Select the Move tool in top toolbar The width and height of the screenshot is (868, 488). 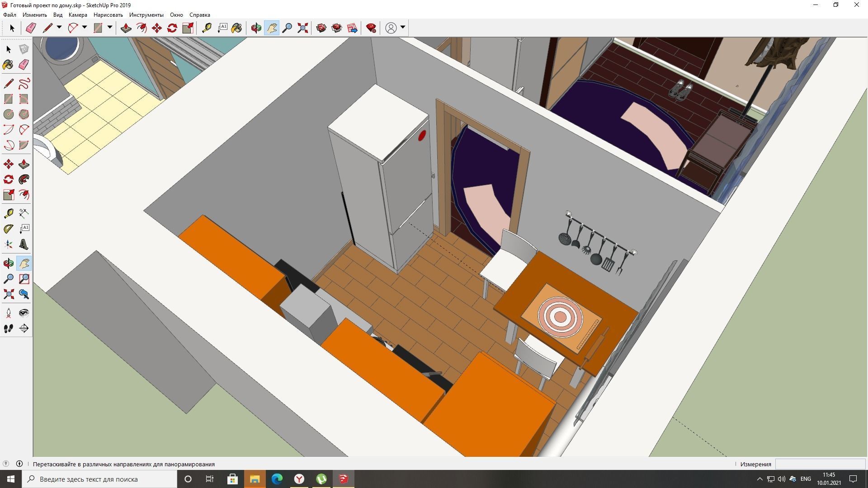click(x=157, y=28)
